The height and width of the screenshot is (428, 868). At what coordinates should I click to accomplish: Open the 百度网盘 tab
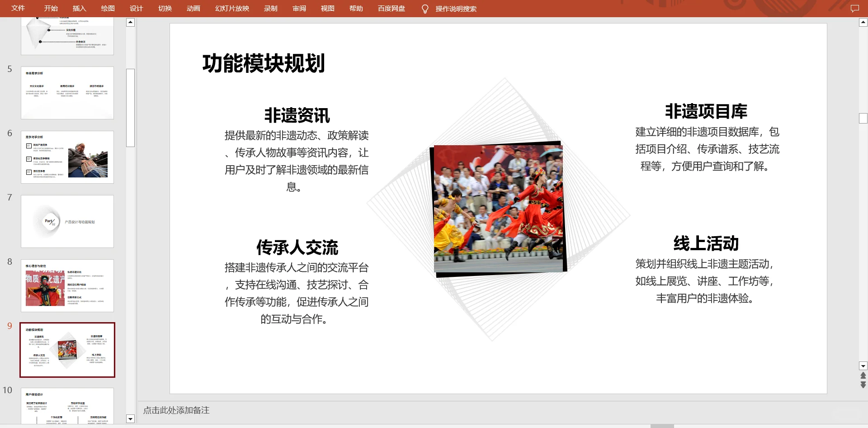coord(392,9)
